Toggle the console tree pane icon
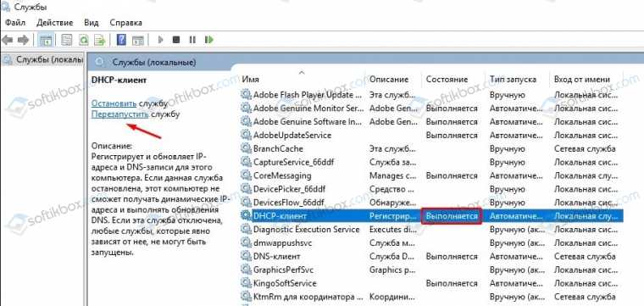Screen dimensions: 644x306 (46, 40)
